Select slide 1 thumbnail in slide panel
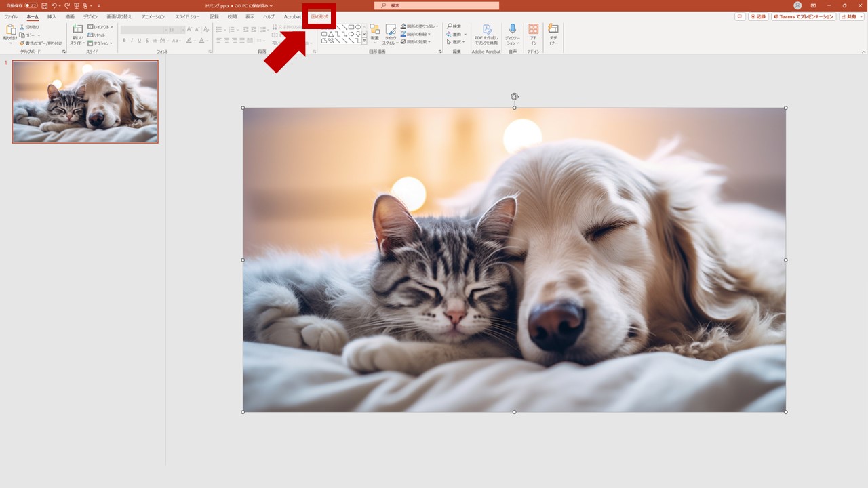868x488 pixels. coord(85,102)
